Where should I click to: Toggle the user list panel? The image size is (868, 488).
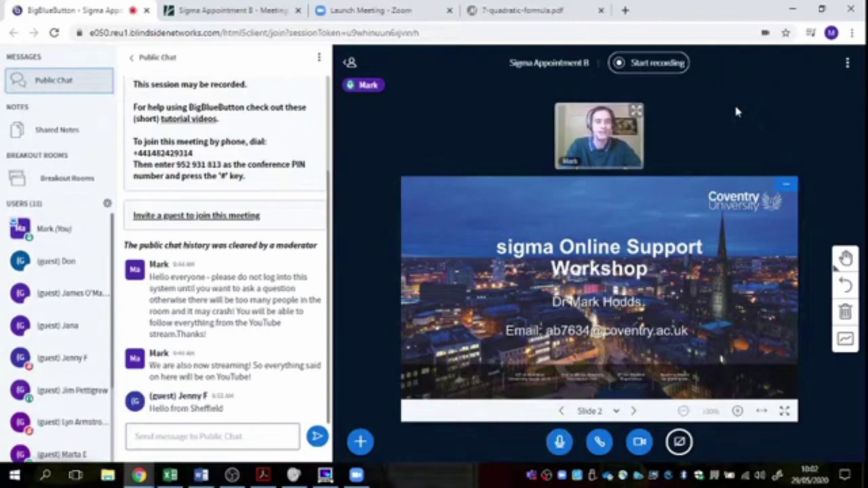350,62
